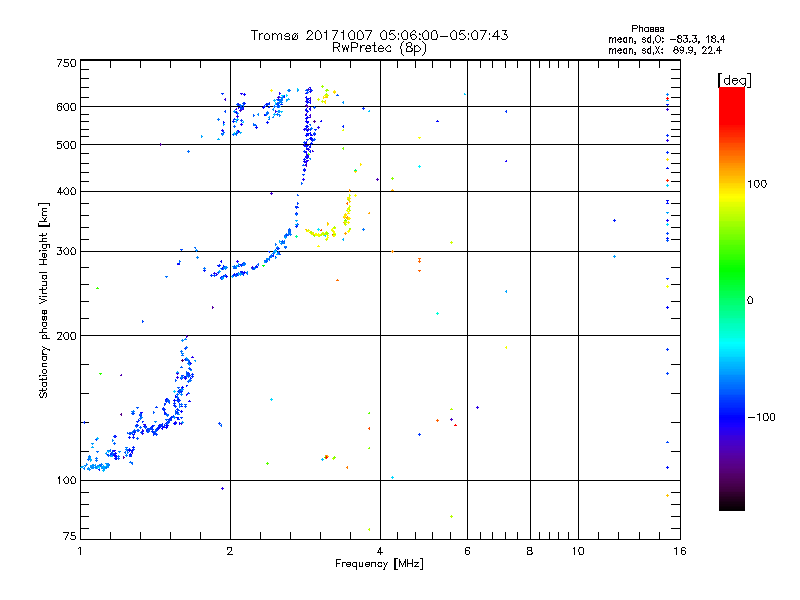
Task: Click x-axis tick label '4'
Action: (380, 551)
